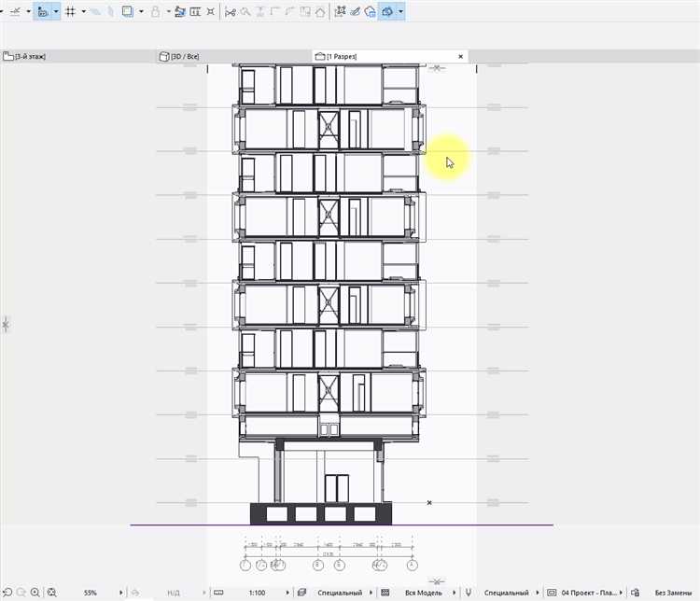The image size is (700, 601).
Task: Open the Без Замены override option
Action: pyautogui.click(x=673, y=593)
